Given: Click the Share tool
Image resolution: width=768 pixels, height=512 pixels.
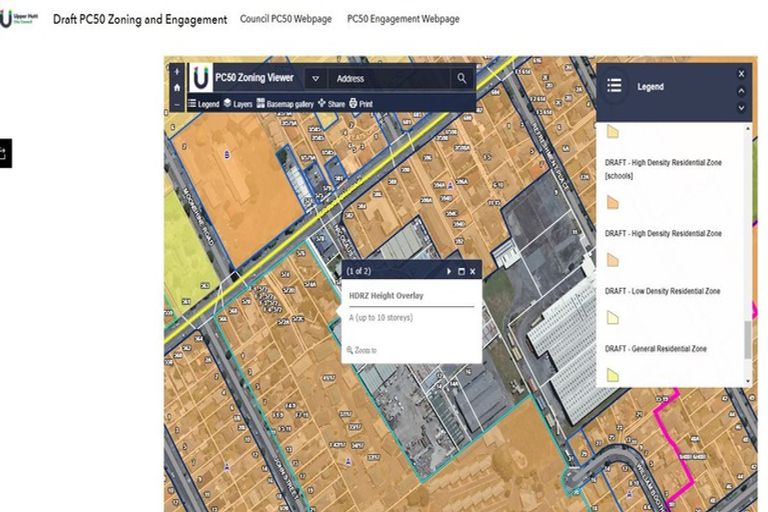Looking at the screenshot, I should tap(331, 103).
